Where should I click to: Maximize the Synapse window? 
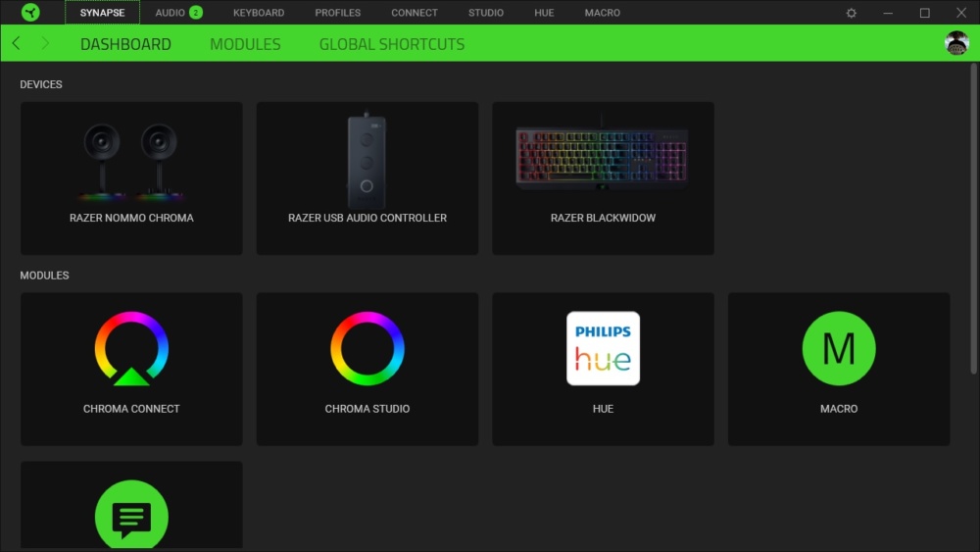(924, 13)
